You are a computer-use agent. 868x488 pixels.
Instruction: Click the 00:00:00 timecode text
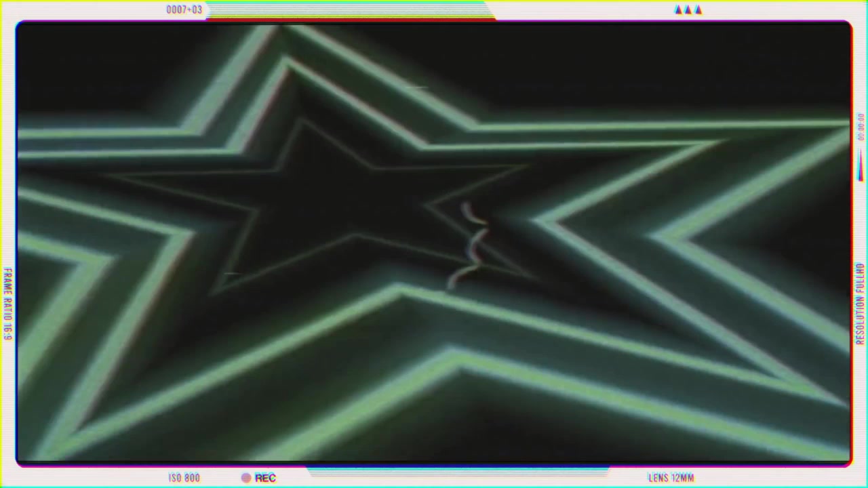coord(860,127)
